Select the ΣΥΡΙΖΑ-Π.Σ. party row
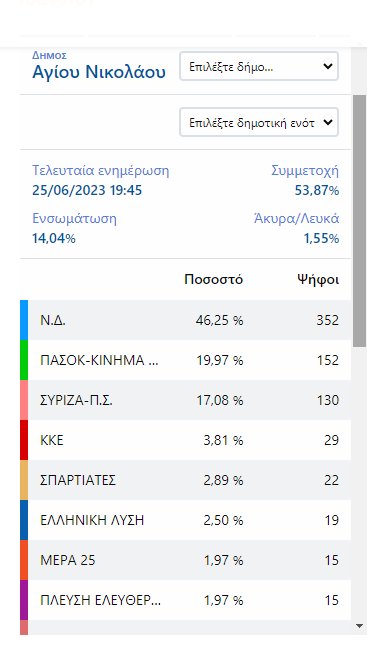 [x=185, y=400]
